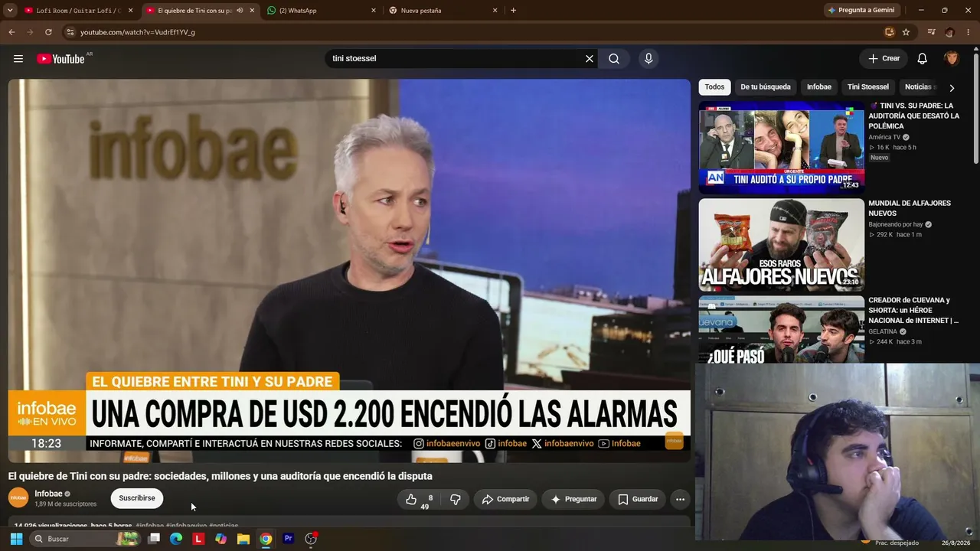Open Adobe Premiere Pro from the taskbar
Screen dimensions: 980x551
pyautogui.click(x=289, y=539)
